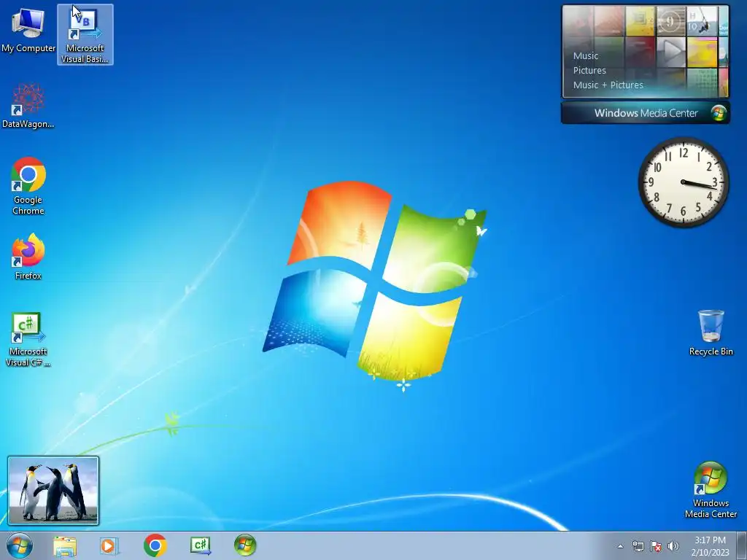Click the analog clock gadget
Image resolution: width=747 pixels, height=560 pixels.
(684, 182)
